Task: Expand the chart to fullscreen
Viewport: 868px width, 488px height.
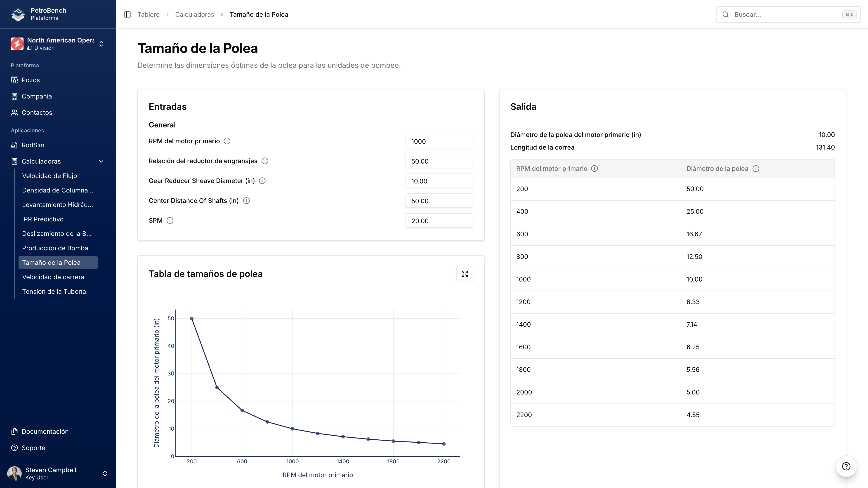Action: click(464, 274)
